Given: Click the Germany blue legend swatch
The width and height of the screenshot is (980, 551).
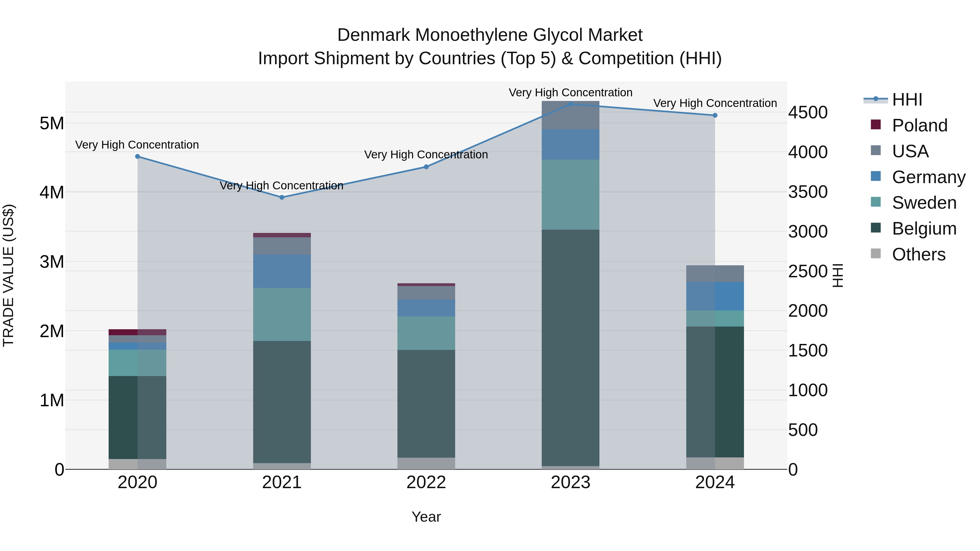Looking at the screenshot, I should point(876,176).
